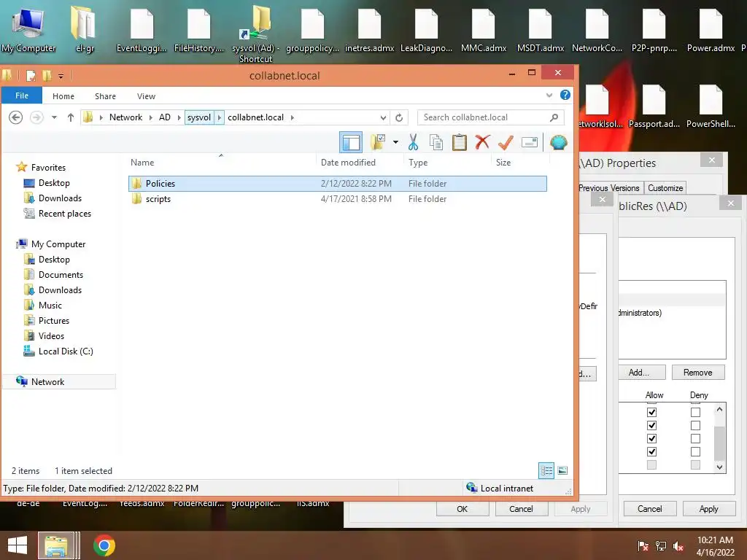The image size is (747, 560).
Task: Open the View ribbon tab
Action: coord(146,96)
